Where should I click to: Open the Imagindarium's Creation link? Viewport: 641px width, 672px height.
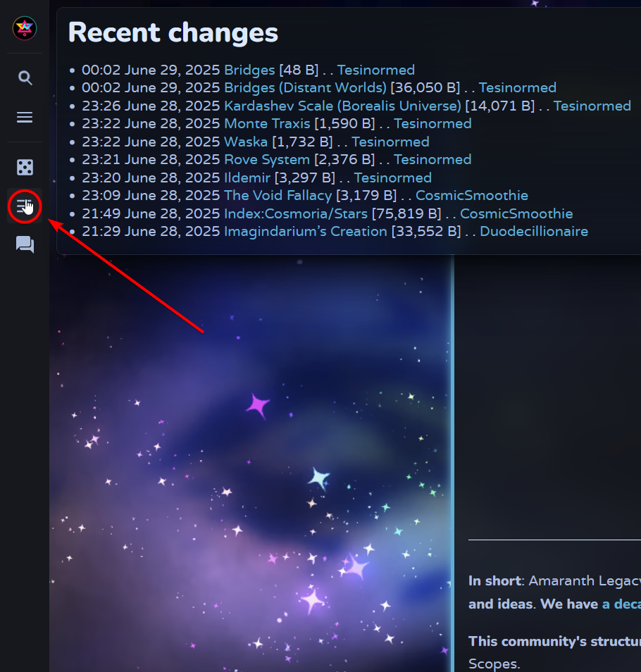point(306,232)
